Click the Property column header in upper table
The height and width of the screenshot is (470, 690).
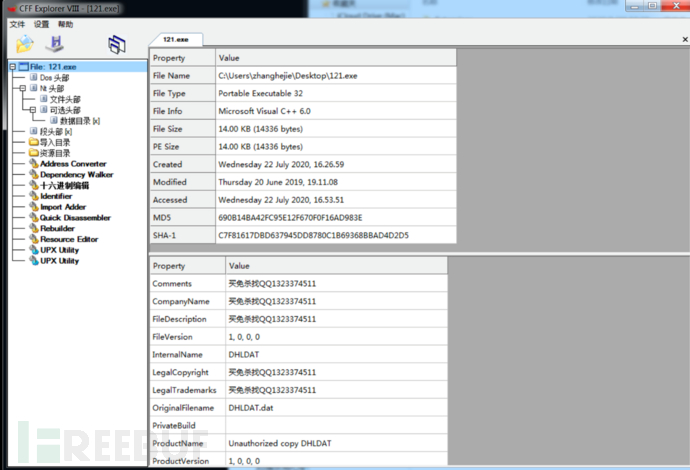pos(183,58)
